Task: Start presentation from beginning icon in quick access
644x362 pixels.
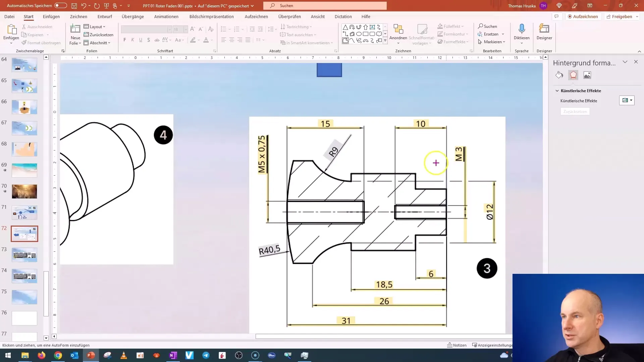Action: (x=106, y=6)
